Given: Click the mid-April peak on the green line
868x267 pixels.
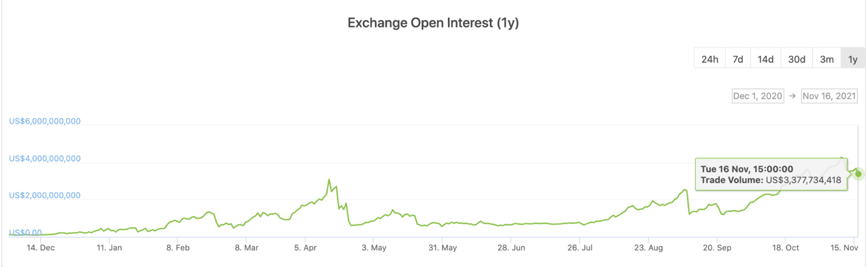Looking at the screenshot, I should [x=329, y=180].
